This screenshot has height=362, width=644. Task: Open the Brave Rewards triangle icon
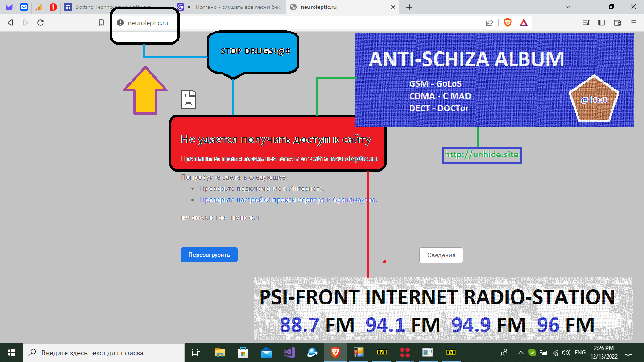(523, 22)
